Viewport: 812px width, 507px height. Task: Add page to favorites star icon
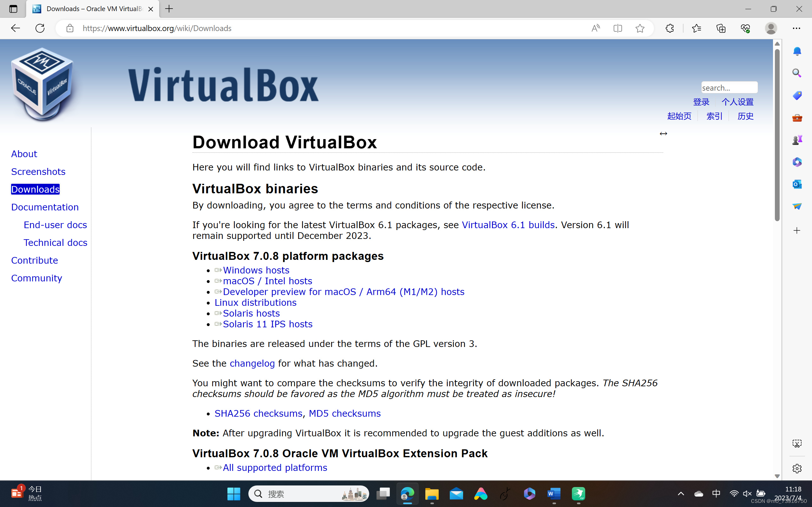640,28
